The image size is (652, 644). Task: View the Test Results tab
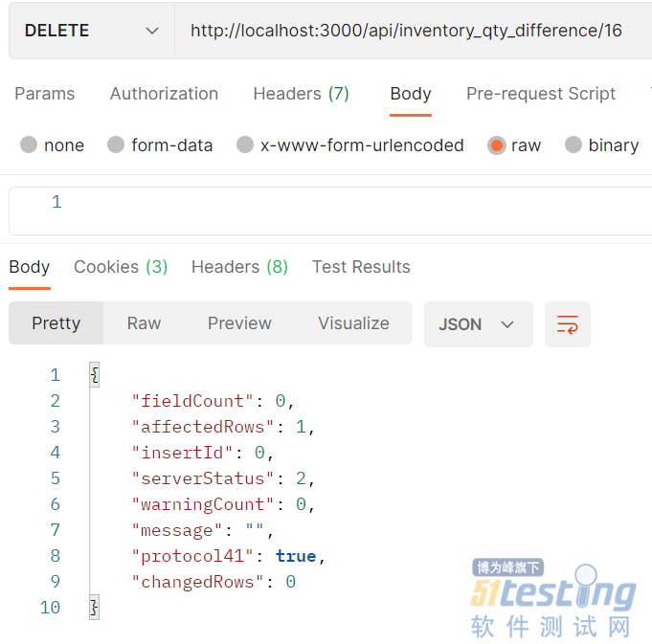tap(361, 267)
